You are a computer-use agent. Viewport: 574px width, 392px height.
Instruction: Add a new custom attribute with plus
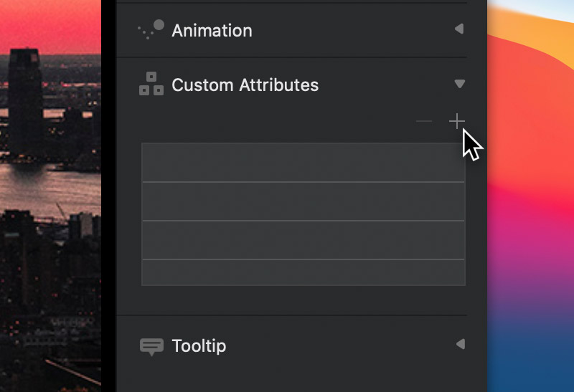pos(457,121)
